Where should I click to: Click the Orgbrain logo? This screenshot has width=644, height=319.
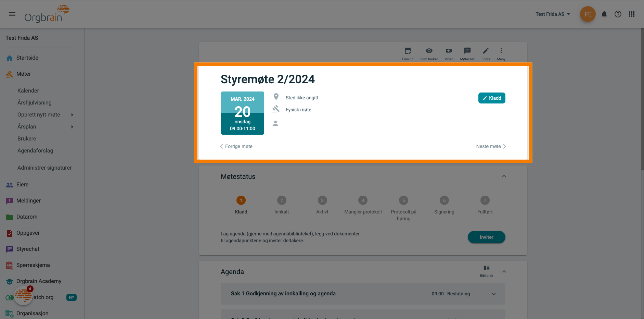47,14
